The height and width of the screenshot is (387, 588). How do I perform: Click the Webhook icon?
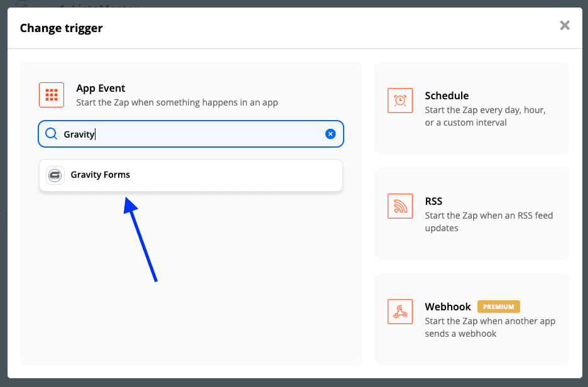coord(400,312)
